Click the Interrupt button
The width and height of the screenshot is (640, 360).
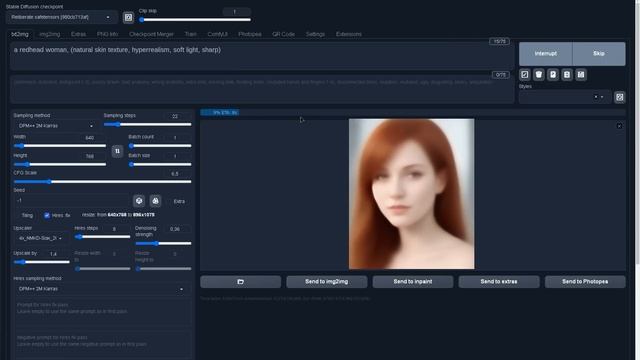[x=546, y=53]
